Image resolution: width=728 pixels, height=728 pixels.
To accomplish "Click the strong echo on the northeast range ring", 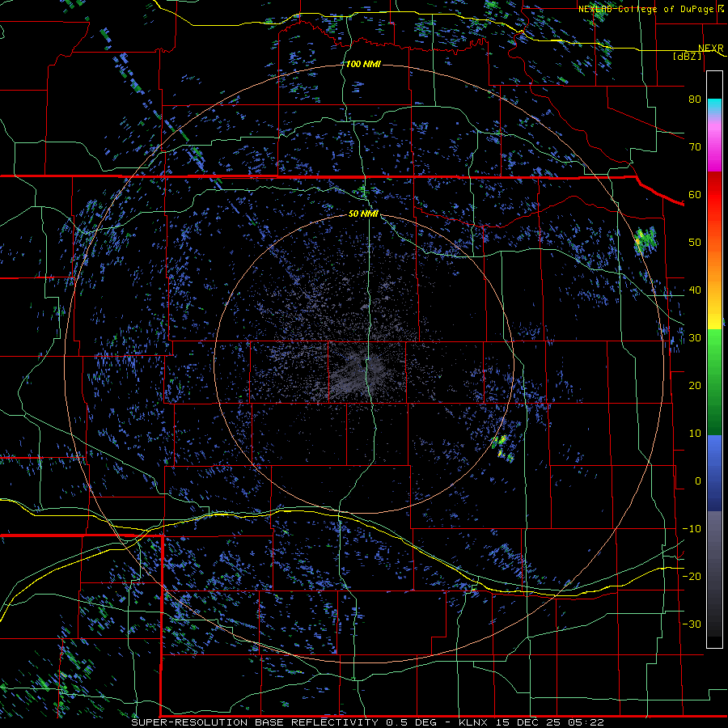I will point(645,240).
